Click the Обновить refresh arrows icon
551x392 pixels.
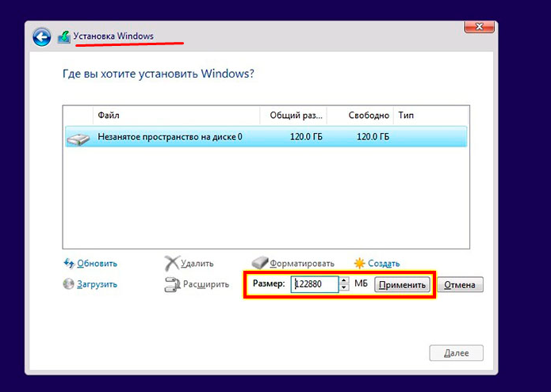click(x=68, y=263)
